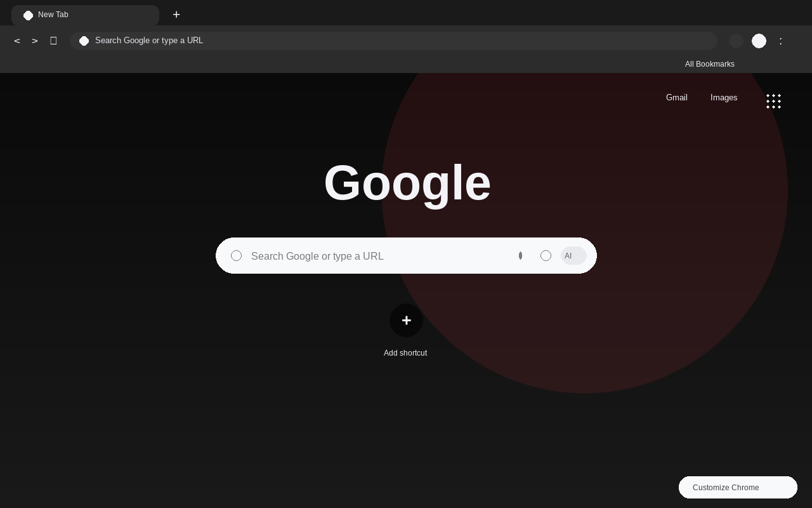
Task: Open a new tab with plus button
Action: click(x=176, y=15)
